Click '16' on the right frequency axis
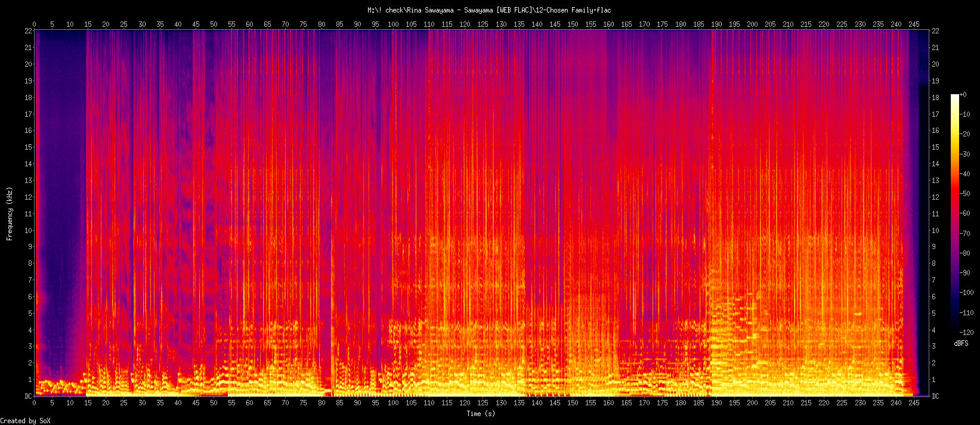The width and height of the screenshot is (980, 425). click(x=935, y=131)
